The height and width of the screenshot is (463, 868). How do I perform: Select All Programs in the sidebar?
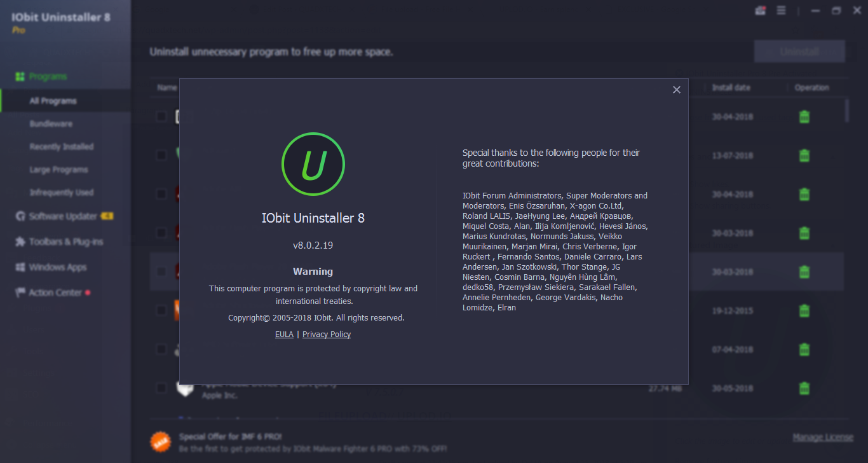(53, 100)
